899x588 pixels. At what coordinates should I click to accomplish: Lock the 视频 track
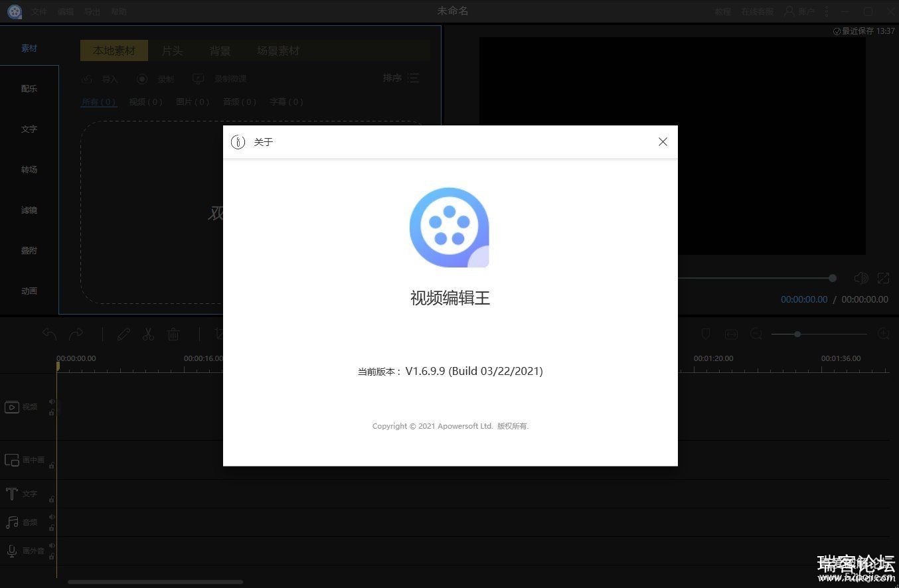(52, 412)
